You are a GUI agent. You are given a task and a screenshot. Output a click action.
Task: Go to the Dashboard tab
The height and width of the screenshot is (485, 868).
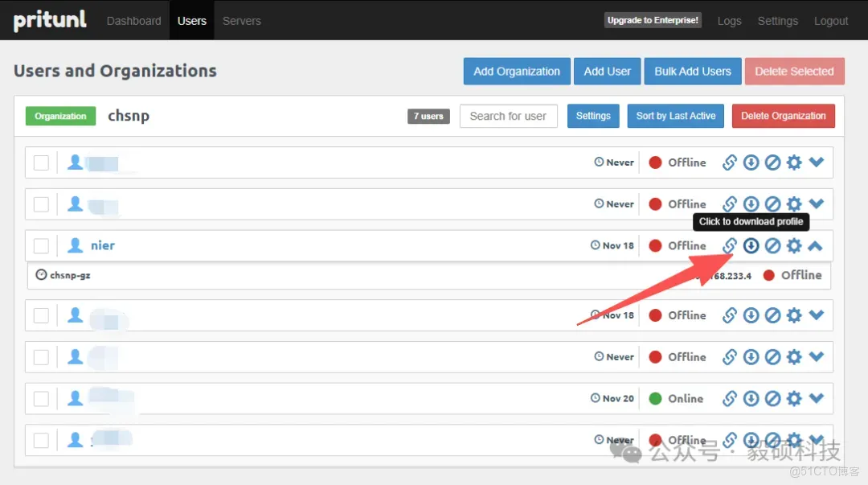click(134, 21)
